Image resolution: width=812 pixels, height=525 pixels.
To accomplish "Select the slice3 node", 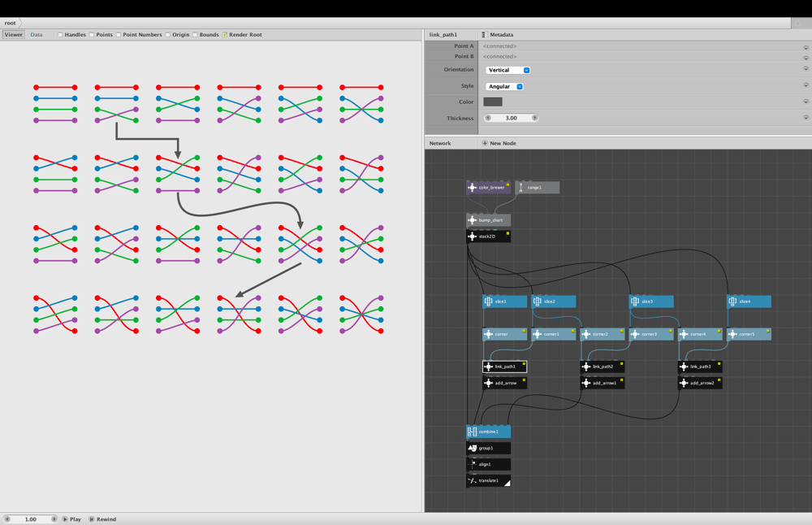I will 651,302.
